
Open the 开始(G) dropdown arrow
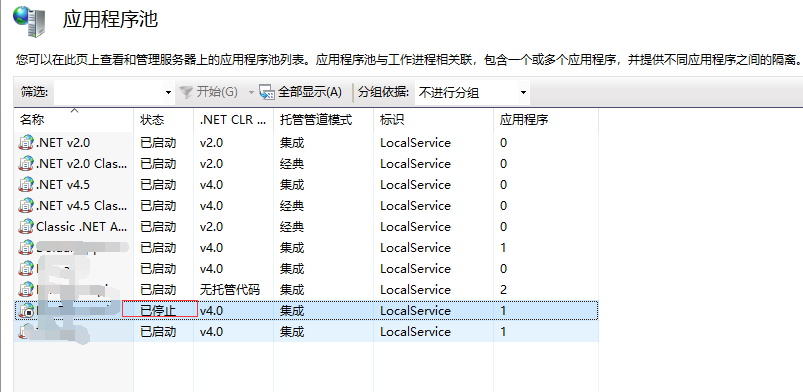(251, 93)
